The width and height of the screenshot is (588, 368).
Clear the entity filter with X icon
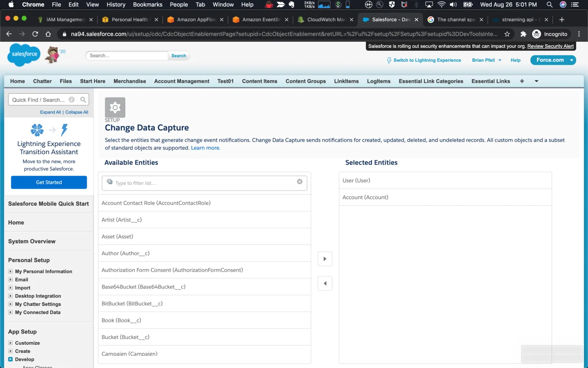tap(300, 181)
